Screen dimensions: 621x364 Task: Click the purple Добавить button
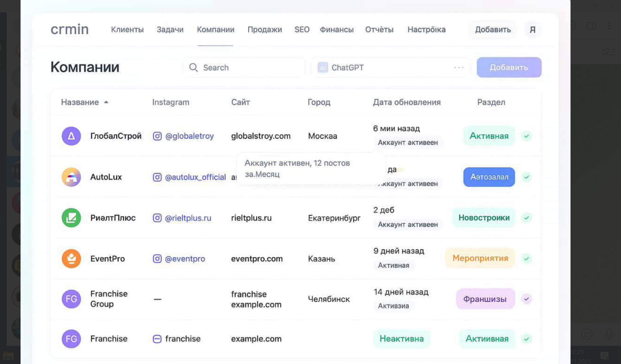[x=509, y=68]
